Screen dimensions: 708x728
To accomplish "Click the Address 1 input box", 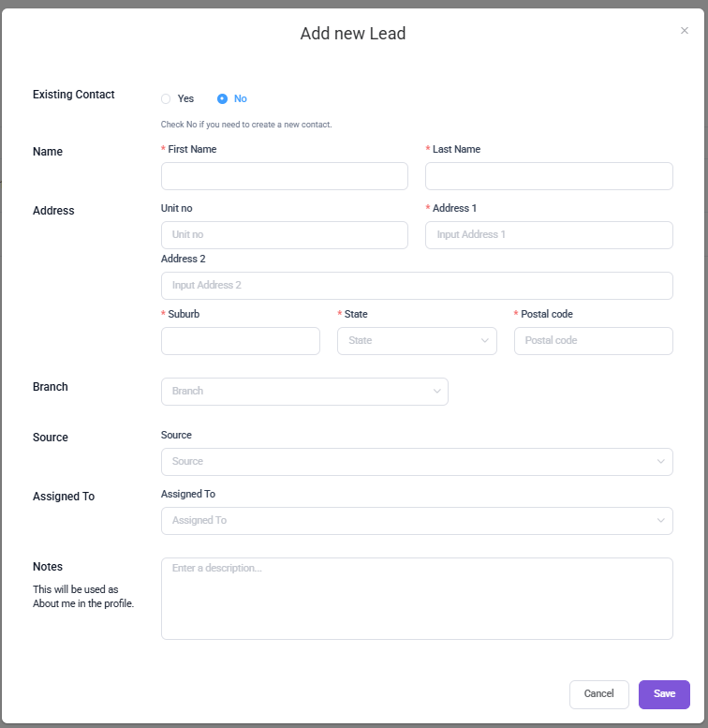I will tap(549, 235).
